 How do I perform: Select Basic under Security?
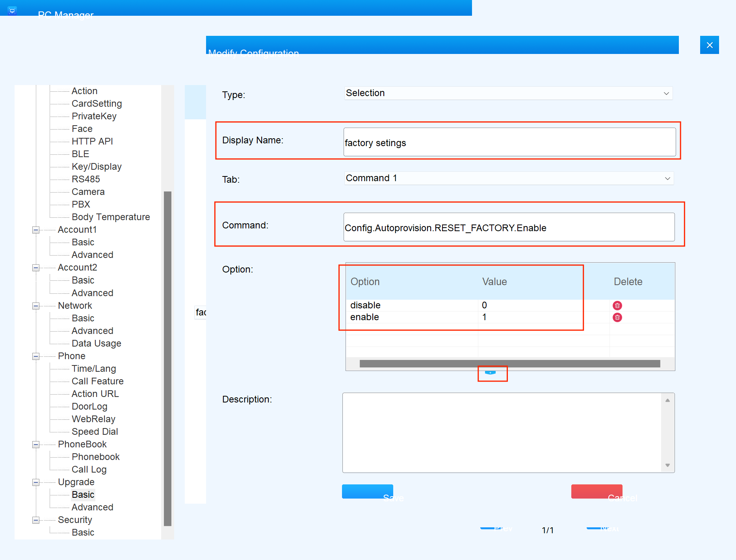click(x=83, y=532)
